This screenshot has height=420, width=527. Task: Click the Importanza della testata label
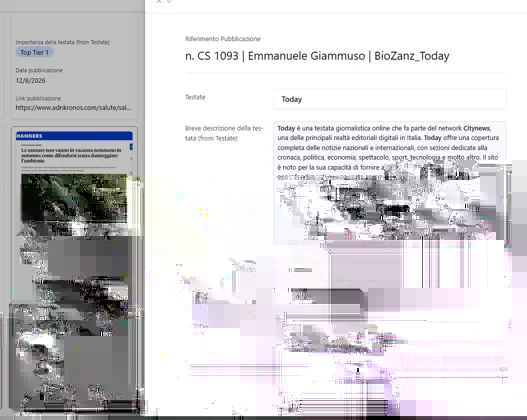[x=62, y=42]
